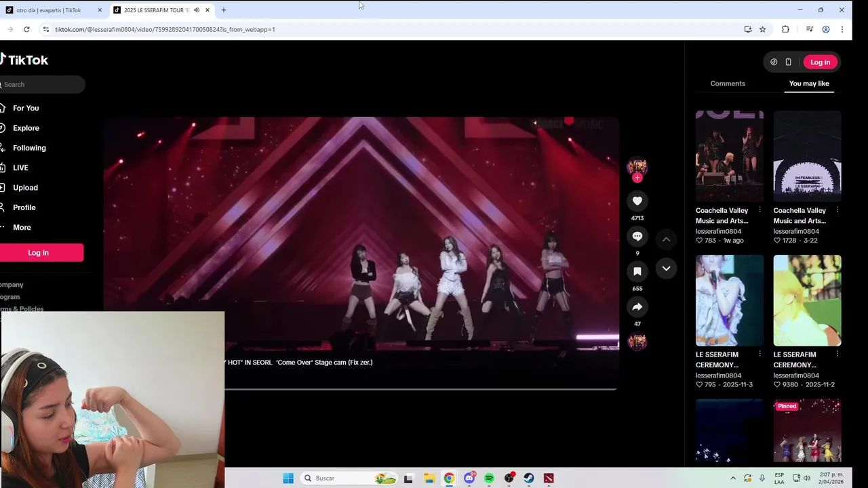This screenshot has height=488, width=868.
Task: Save video with the bookmark icon
Action: tap(637, 271)
